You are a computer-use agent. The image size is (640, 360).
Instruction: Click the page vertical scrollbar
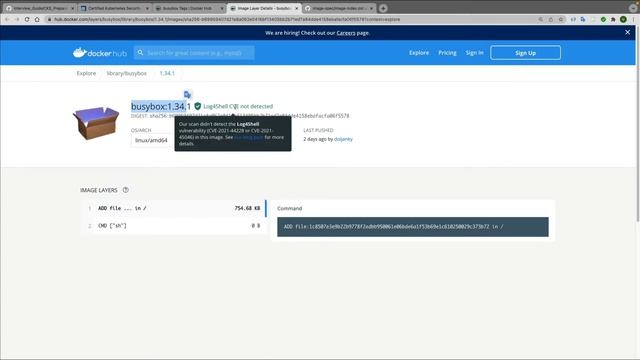(638, 123)
